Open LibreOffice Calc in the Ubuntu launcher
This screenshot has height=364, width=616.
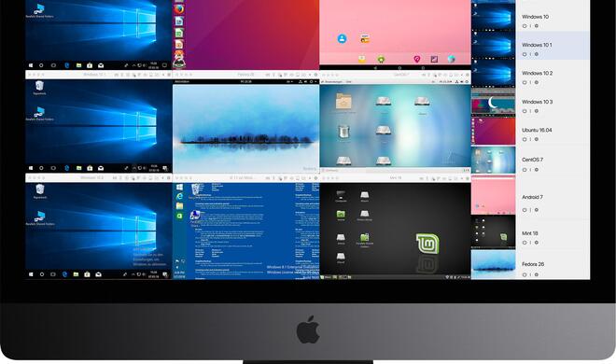(x=179, y=33)
